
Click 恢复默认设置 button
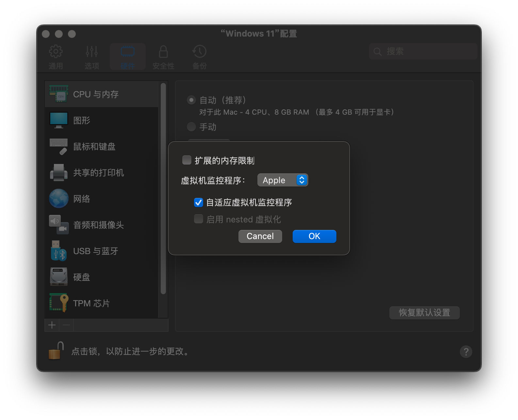tap(425, 313)
